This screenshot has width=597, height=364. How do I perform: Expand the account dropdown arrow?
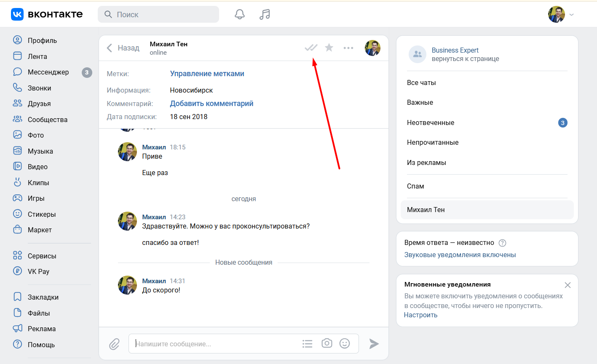coord(571,15)
